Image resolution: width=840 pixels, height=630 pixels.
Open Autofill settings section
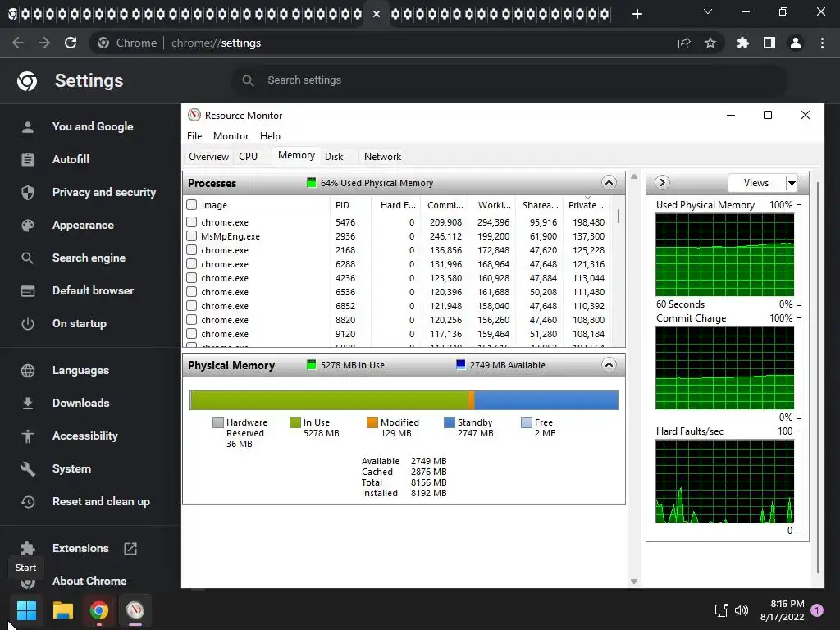click(71, 159)
